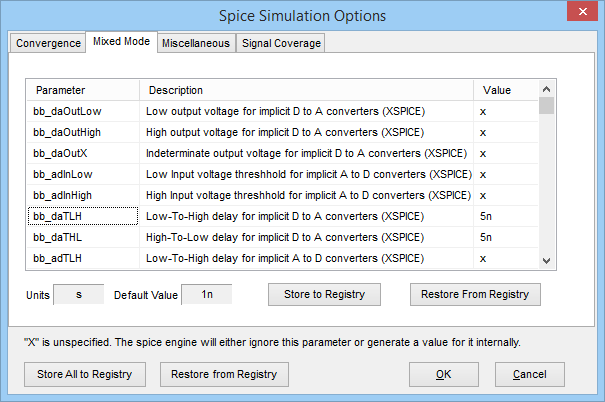Cancel the dialog
The image size is (605, 402).
tap(529, 374)
